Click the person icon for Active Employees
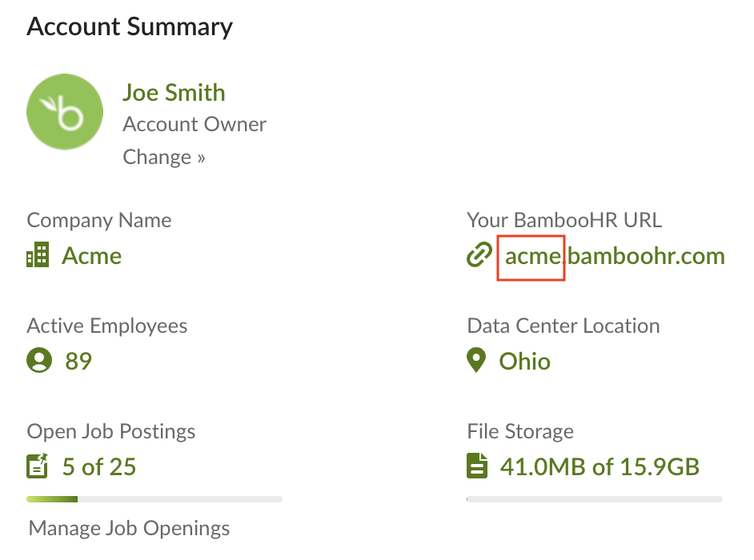 pyautogui.click(x=38, y=361)
